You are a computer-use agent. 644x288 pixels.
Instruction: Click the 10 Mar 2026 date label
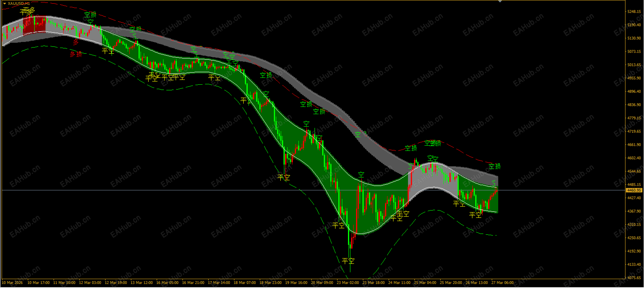pyautogui.click(x=12, y=283)
